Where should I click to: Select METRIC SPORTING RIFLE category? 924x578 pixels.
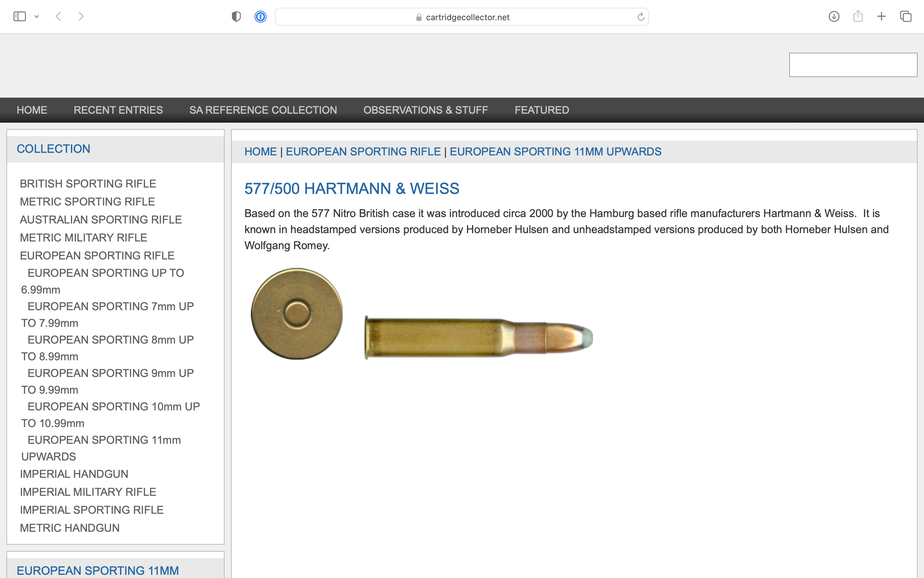tap(87, 201)
